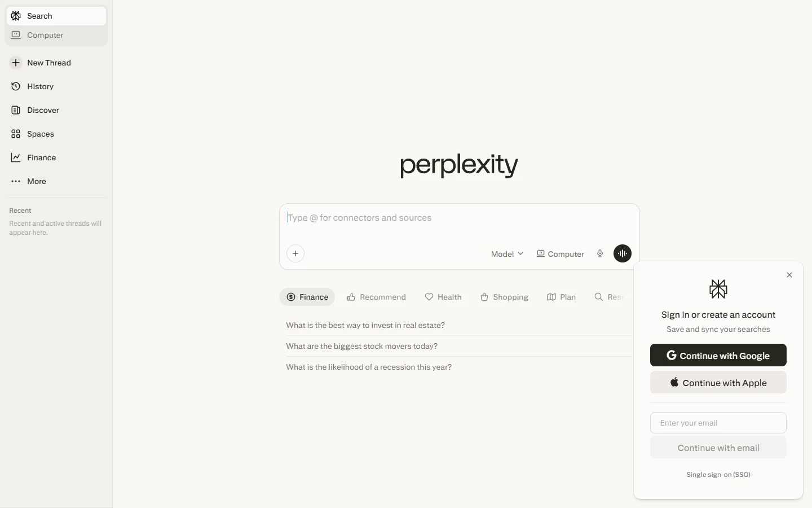
Task: Start voice mode from the search bar
Action: [x=623, y=253]
